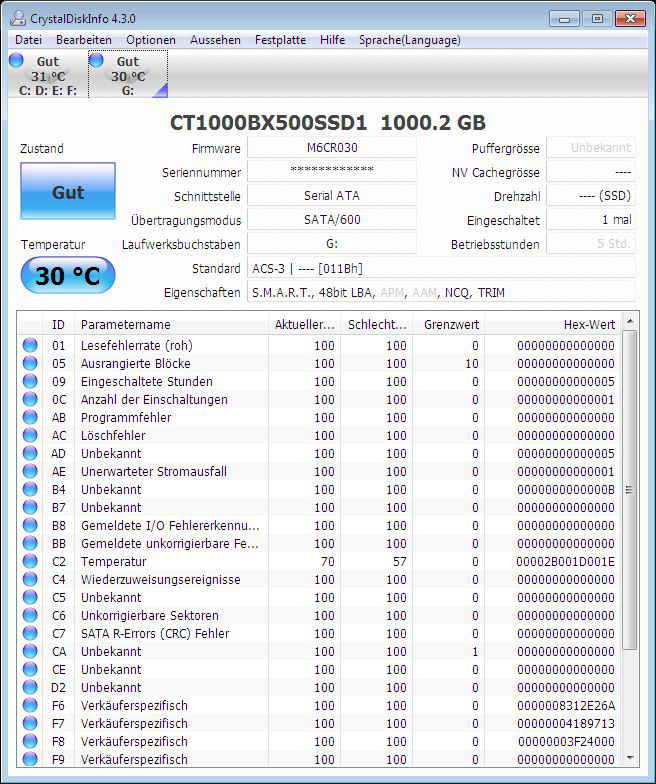Click status orb of ID D2 row
This screenshot has height=784, width=656.
30,687
